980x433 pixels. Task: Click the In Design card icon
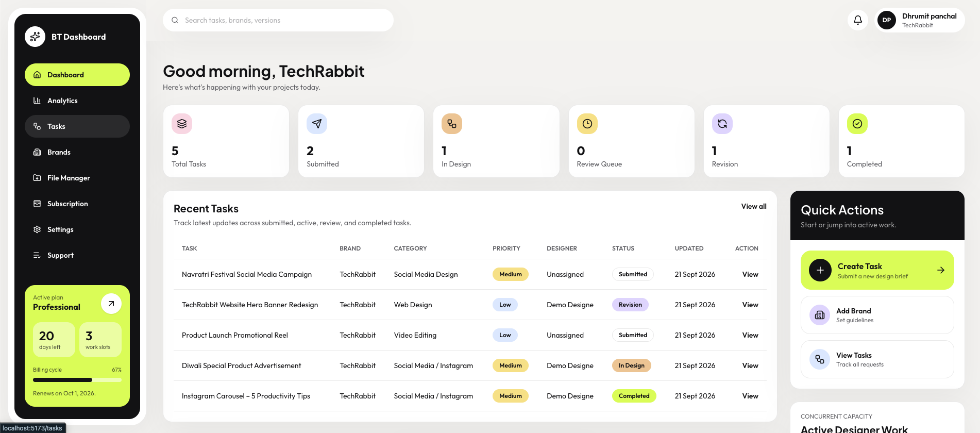click(x=452, y=124)
